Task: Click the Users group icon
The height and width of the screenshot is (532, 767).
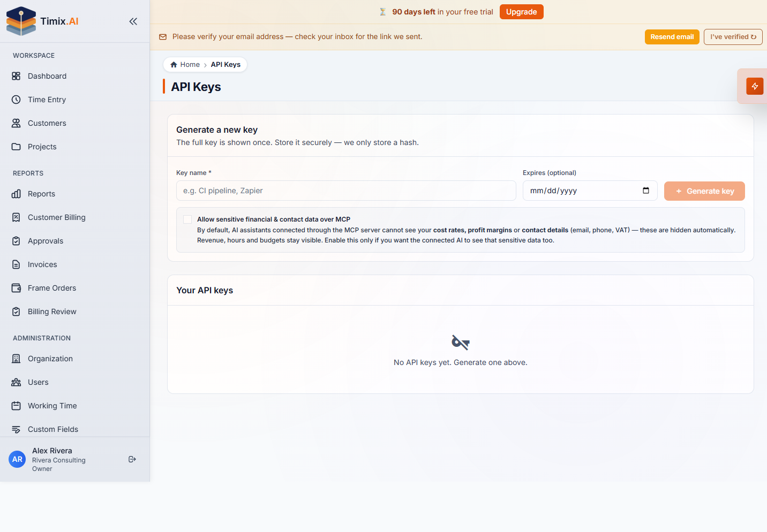Action: pyautogui.click(x=16, y=382)
